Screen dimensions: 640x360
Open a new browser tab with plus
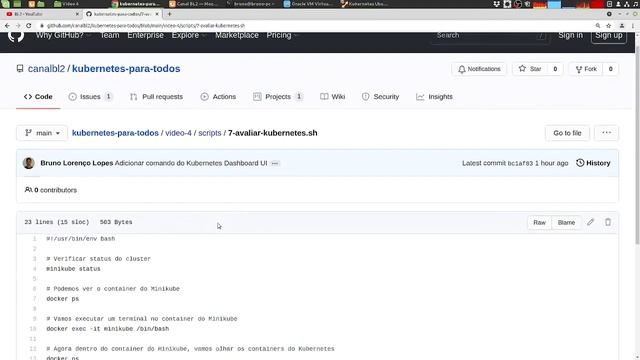tap(169, 14)
